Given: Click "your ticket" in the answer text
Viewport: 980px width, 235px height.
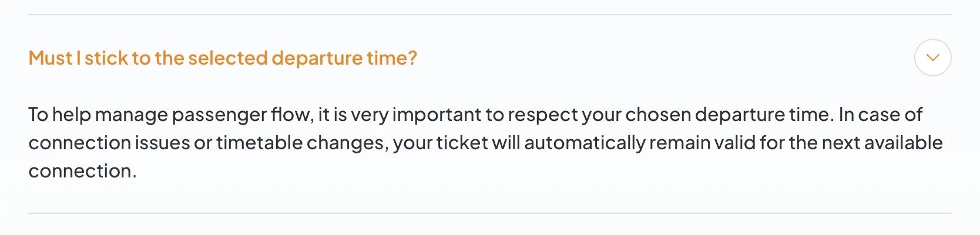Looking at the screenshot, I should (440, 143).
